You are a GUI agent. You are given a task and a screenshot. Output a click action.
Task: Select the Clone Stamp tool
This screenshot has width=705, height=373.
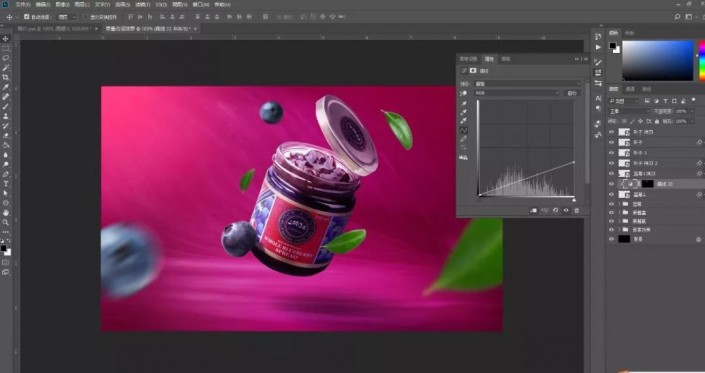(x=6, y=116)
